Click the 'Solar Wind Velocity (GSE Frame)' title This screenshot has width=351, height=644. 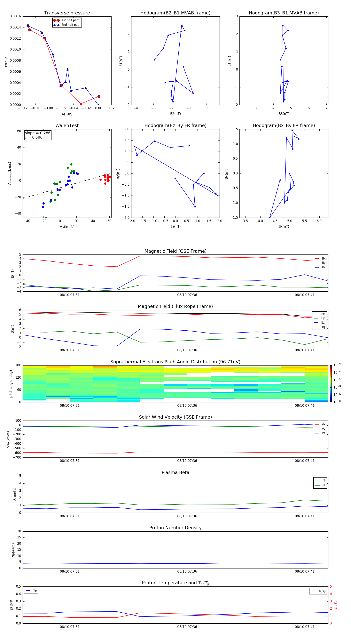[x=175, y=417]
